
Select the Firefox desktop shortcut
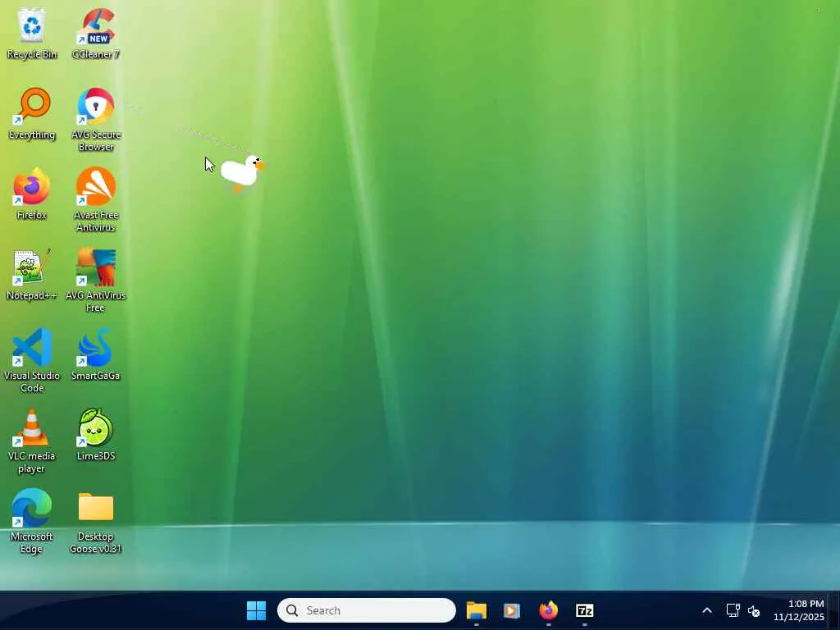tap(32, 194)
